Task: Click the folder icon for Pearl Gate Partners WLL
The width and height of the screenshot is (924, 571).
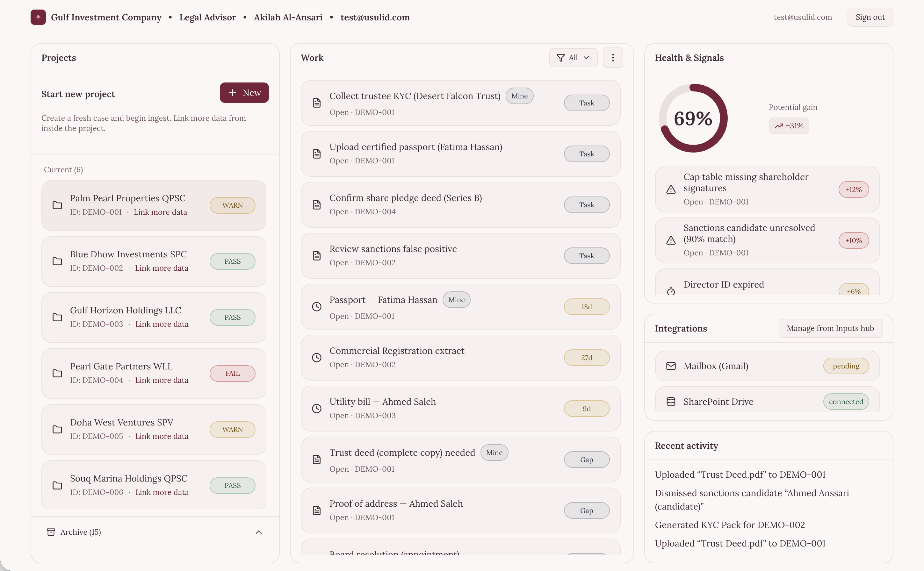Action: pyautogui.click(x=57, y=374)
